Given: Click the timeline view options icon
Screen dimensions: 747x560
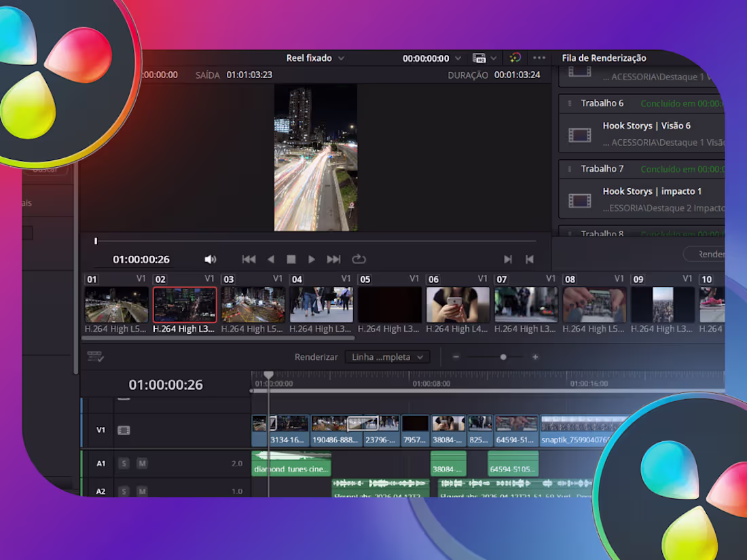Looking at the screenshot, I should tap(95, 356).
